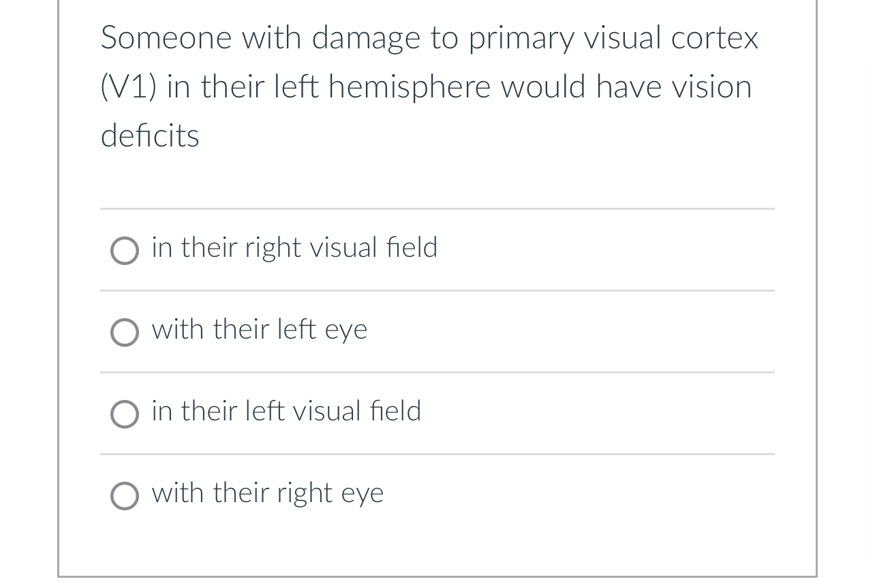Click the answer text 'in their left visual field'
Image resolution: width=875 pixels, height=588 pixels.
[x=286, y=411]
